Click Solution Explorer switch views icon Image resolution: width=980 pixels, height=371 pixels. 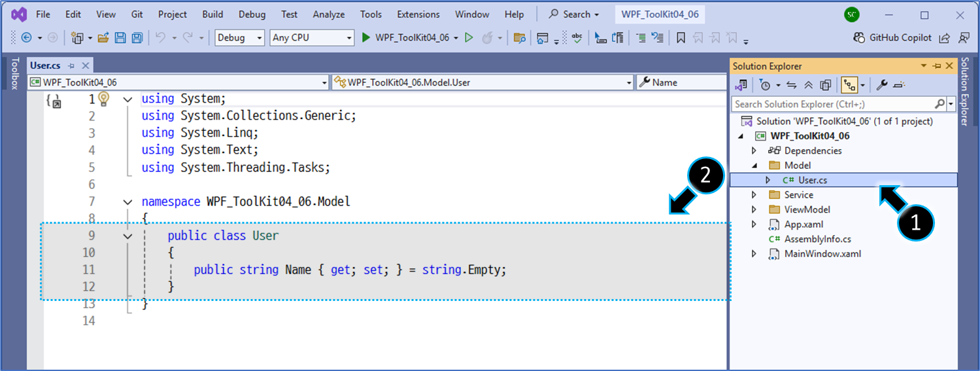point(741,85)
